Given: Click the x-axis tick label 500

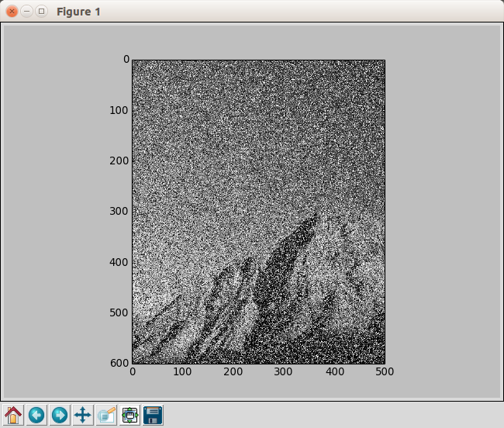Looking at the screenshot, I should point(385,372).
